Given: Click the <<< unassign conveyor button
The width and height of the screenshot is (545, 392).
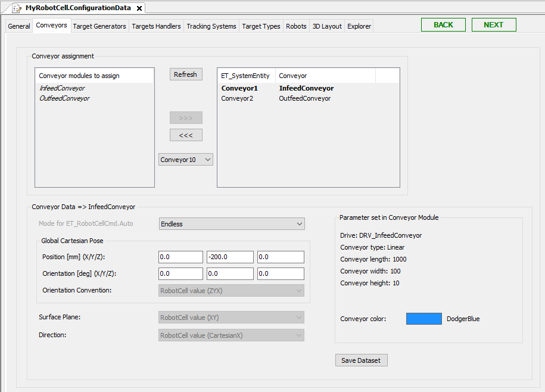Looking at the screenshot, I should pyautogui.click(x=186, y=135).
